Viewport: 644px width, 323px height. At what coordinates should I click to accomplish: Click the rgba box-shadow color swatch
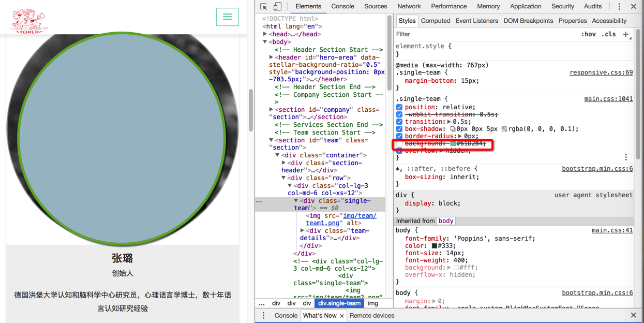(504, 129)
